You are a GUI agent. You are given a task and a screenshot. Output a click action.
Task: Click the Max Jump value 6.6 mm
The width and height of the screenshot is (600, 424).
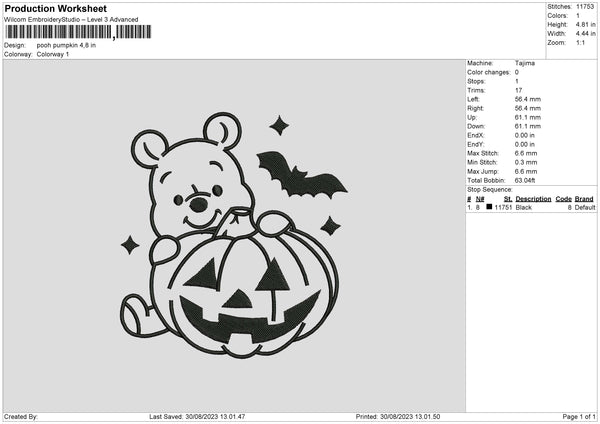[x=526, y=171]
